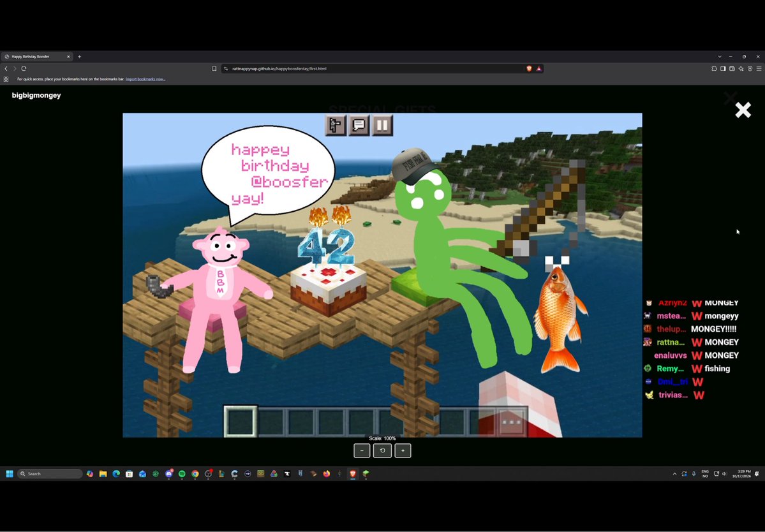This screenshot has height=532, width=765.
Task: Zoom in with the plus scale button
Action: point(403,450)
